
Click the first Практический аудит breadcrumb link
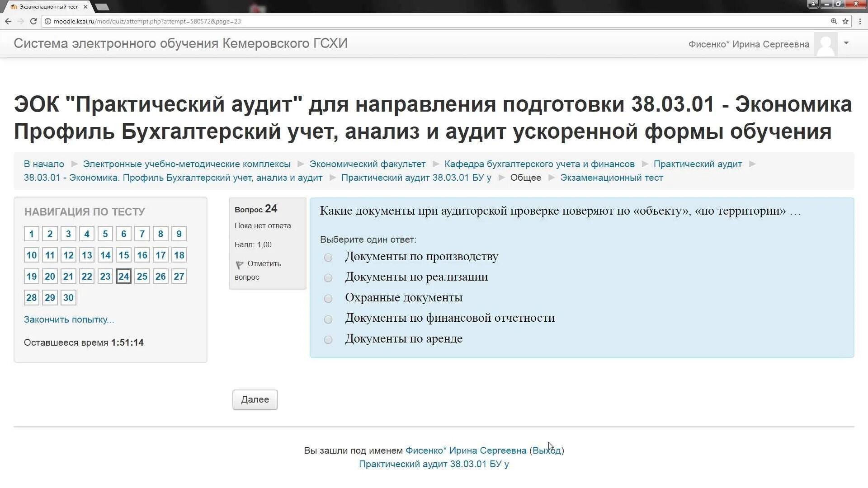(x=698, y=164)
